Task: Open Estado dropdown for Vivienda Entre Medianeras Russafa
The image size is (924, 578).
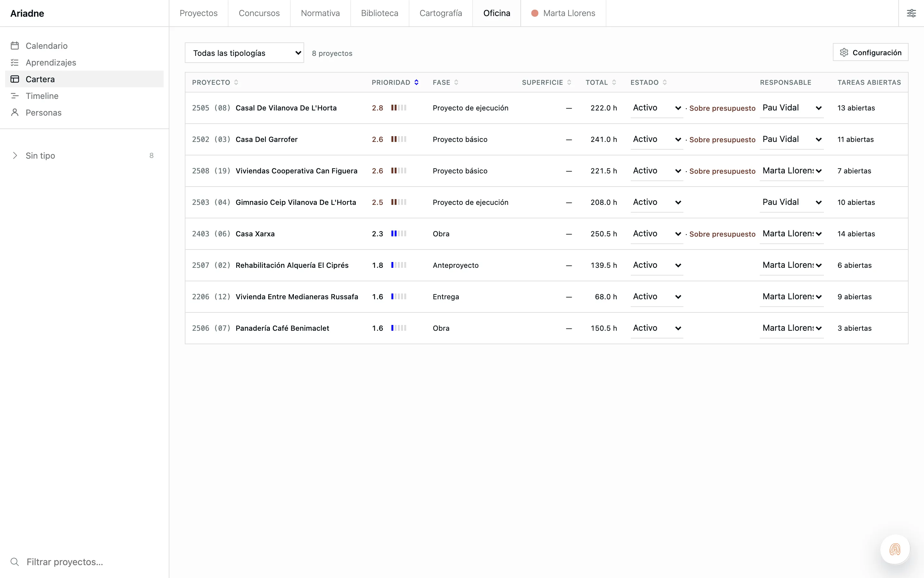Action: 657,297
